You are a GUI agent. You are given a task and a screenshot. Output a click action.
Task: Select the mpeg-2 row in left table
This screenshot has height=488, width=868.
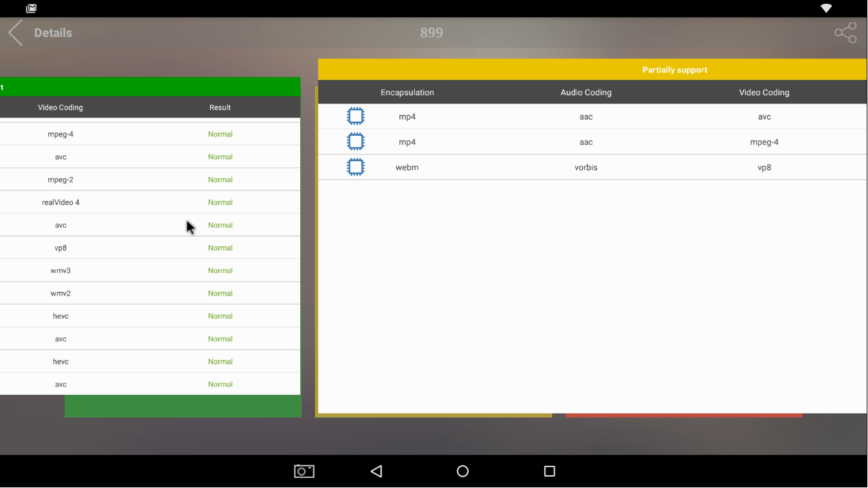click(150, 180)
